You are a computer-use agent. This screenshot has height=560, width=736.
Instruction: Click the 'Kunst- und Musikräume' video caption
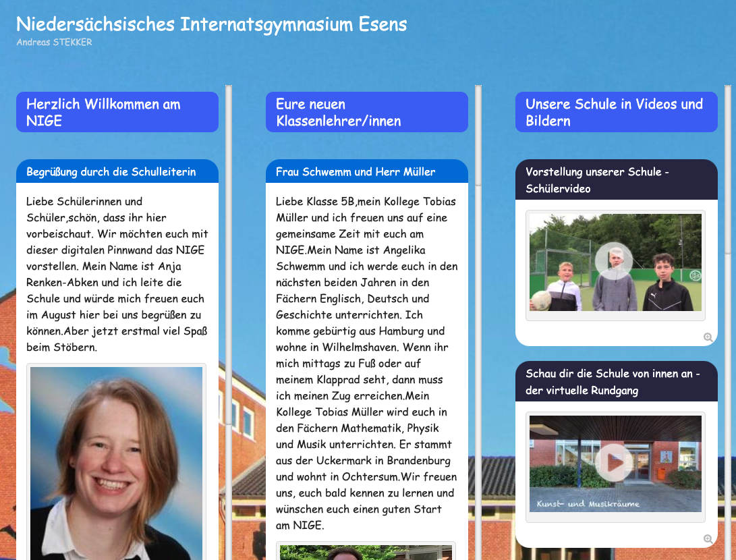click(588, 504)
